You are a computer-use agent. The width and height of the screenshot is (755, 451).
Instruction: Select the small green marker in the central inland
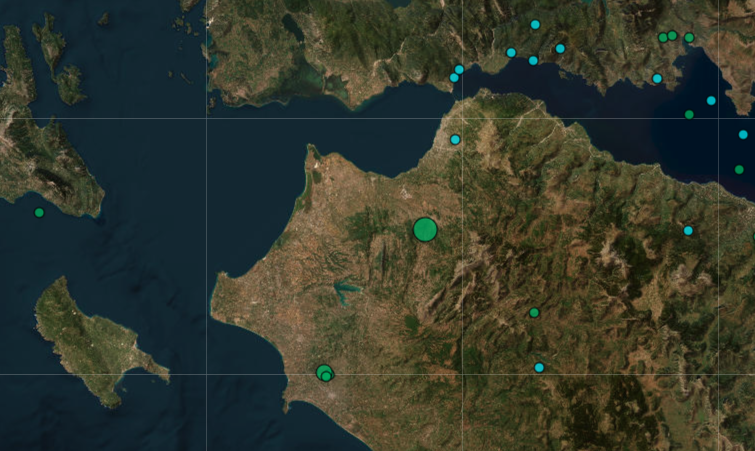pyautogui.click(x=534, y=313)
